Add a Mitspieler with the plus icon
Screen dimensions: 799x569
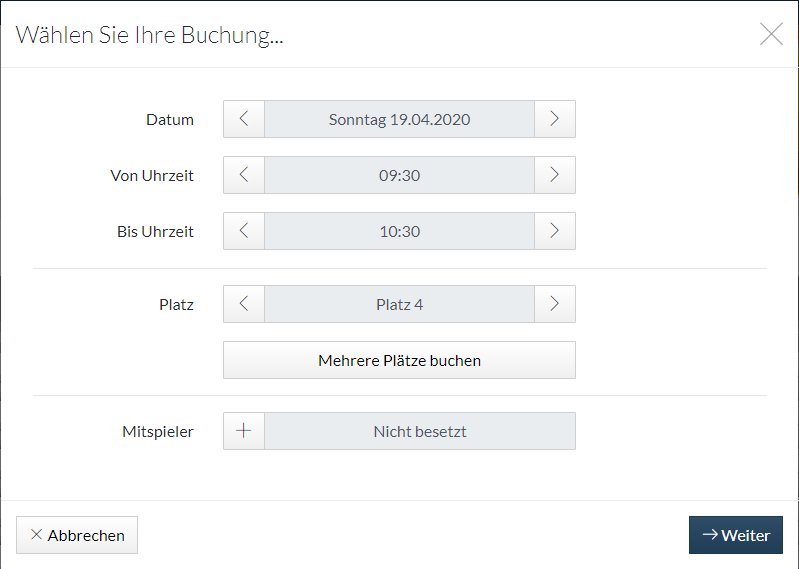pos(244,431)
